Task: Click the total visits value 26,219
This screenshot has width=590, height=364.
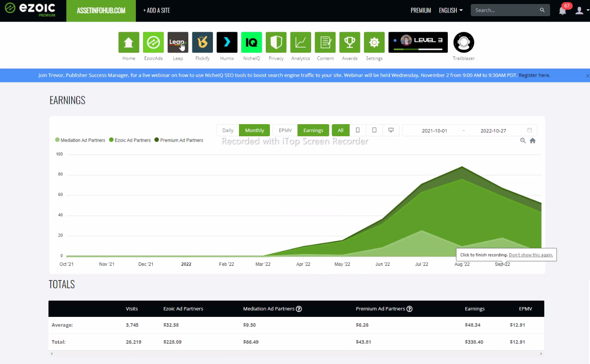Action: tap(134, 342)
